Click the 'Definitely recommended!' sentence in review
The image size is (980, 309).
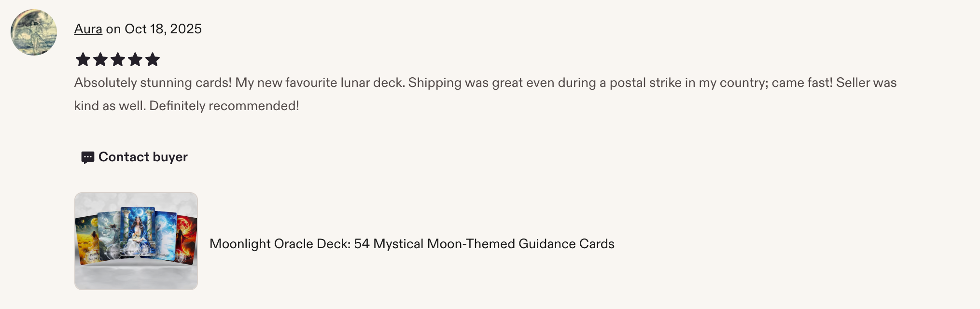224,106
